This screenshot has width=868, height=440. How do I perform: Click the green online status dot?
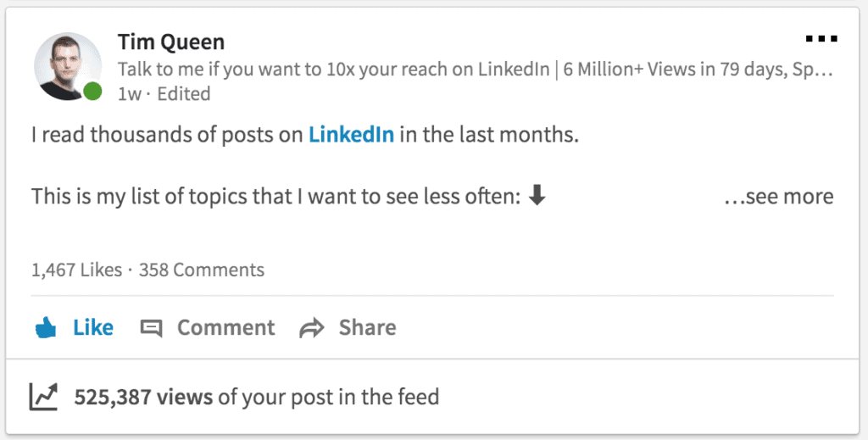tap(92, 92)
